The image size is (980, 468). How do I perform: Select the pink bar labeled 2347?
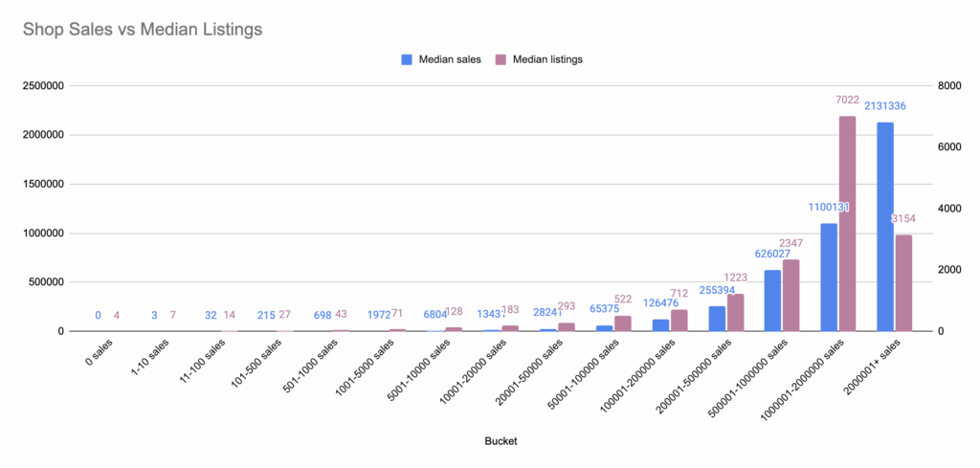(x=791, y=296)
